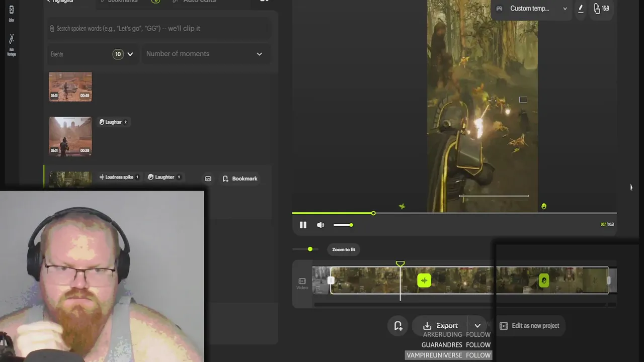Click the small square overlay in video preview

pyautogui.click(x=523, y=100)
